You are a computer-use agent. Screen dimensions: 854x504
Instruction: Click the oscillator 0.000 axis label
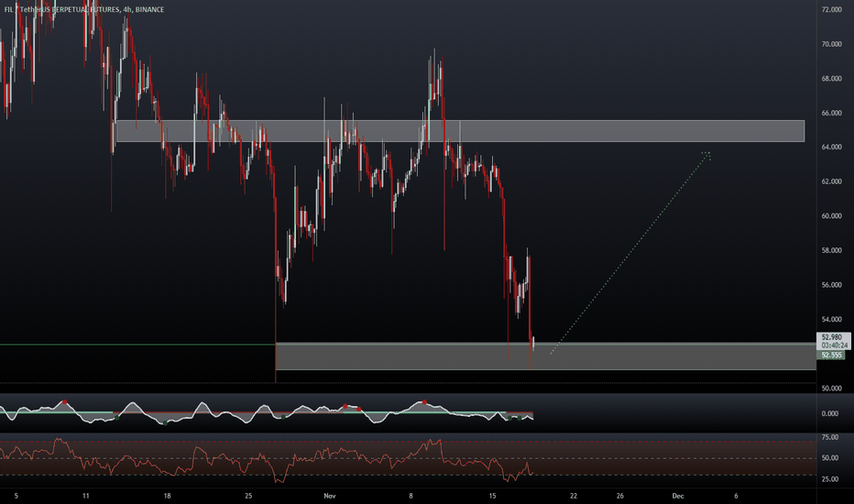click(x=830, y=413)
